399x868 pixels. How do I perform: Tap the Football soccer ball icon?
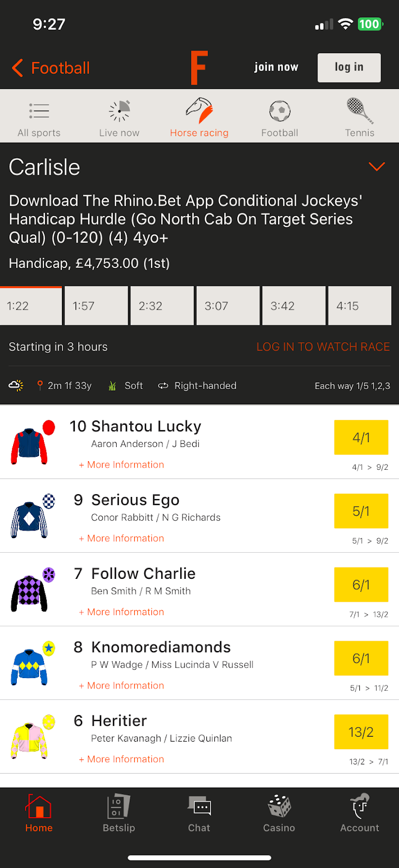pyautogui.click(x=280, y=111)
